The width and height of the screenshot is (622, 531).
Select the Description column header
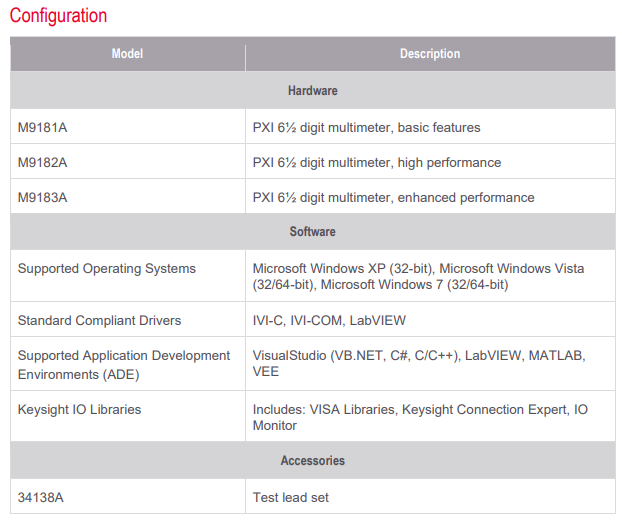(x=430, y=54)
